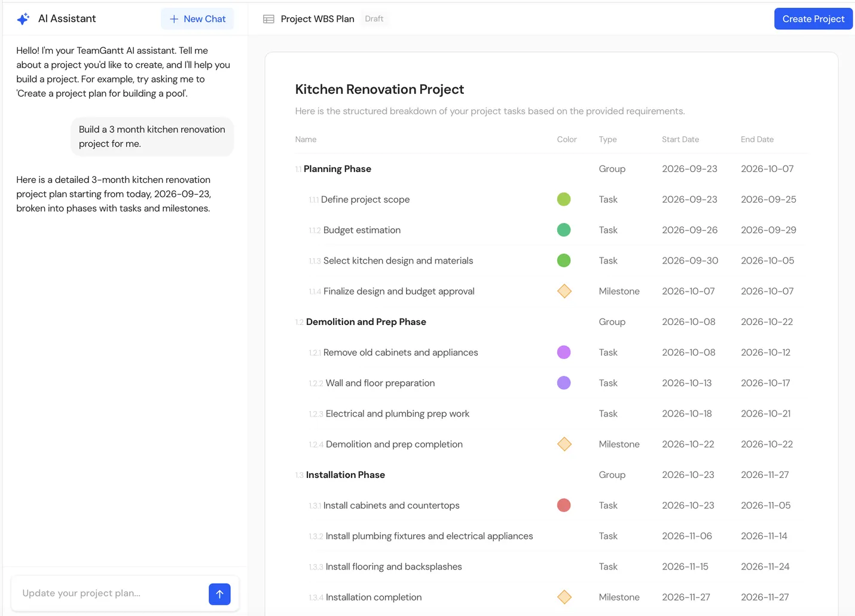Image resolution: width=855 pixels, height=616 pixels.
Task: Click the Color column header
Action: point(567,139)
